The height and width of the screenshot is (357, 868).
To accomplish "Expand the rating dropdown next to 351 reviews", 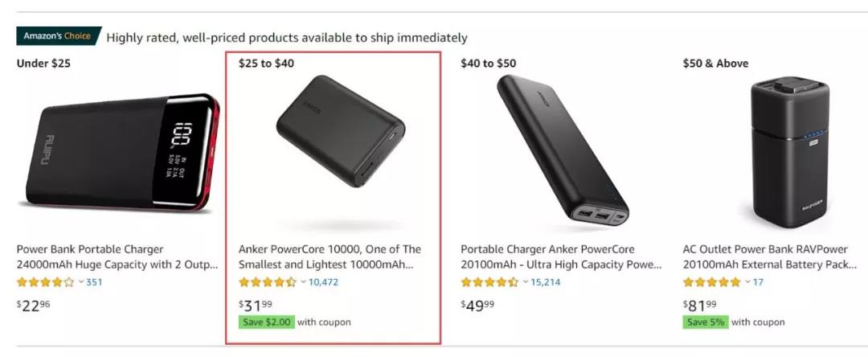I will click(x=81, y=282).
